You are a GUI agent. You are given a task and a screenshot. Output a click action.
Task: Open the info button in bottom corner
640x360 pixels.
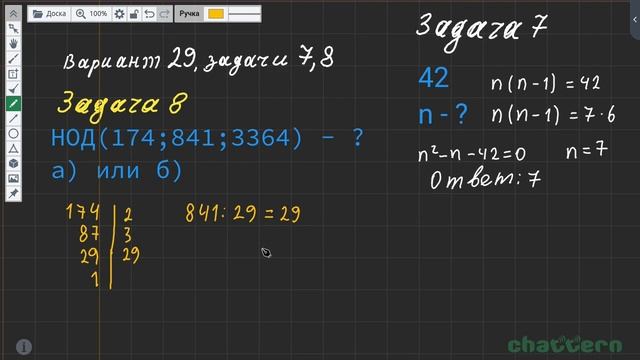click(x=24, y=347)
